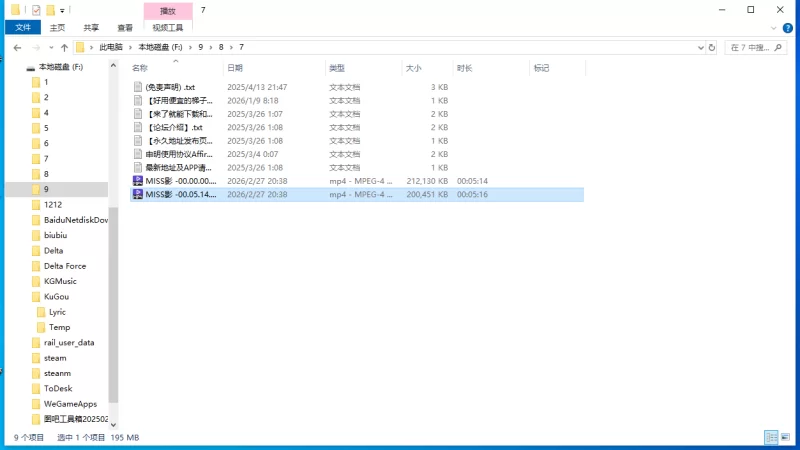
Task: Open the ToDesk folder in tree
Action: pyautogui.click(x=58, y=388)
